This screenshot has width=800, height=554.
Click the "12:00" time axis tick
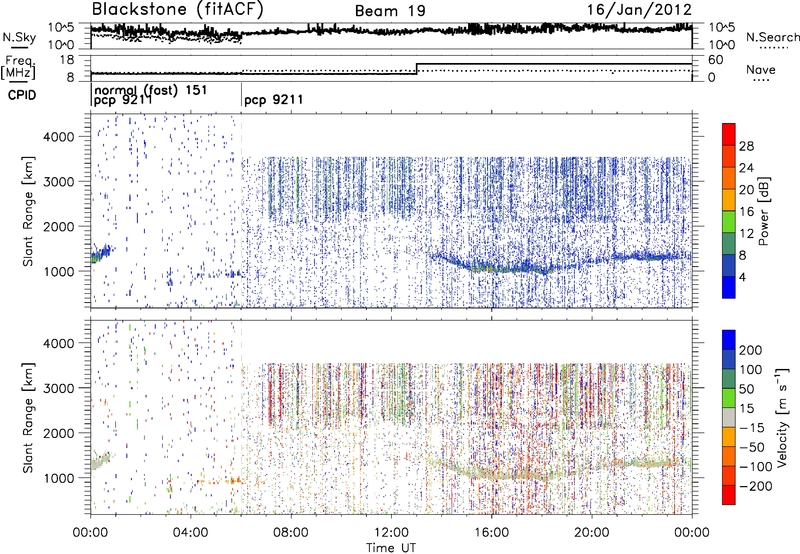pyautogui.click(x=391, y=533)
